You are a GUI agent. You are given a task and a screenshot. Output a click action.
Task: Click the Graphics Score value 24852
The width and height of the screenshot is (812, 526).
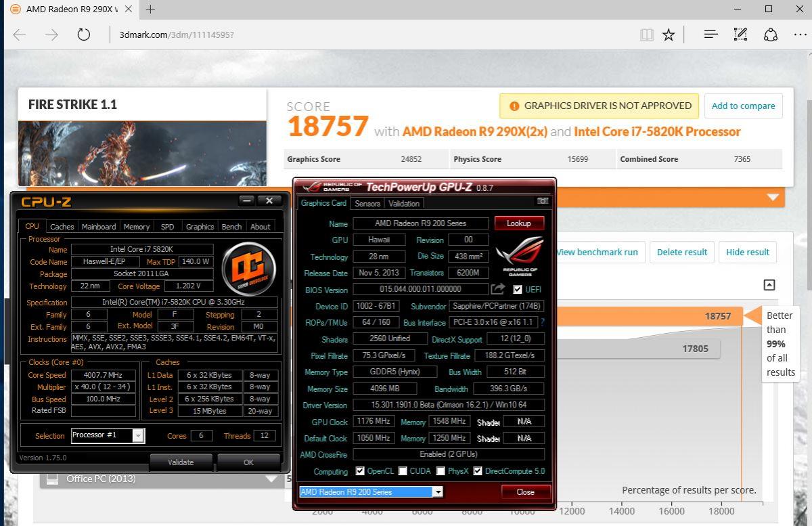411,159
